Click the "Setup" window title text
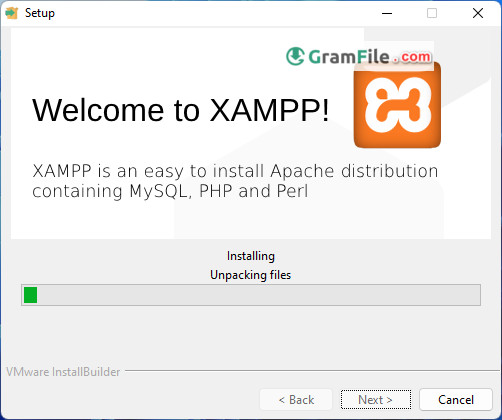The width and height of the screenshot is (502, 420). coord(40,13)
